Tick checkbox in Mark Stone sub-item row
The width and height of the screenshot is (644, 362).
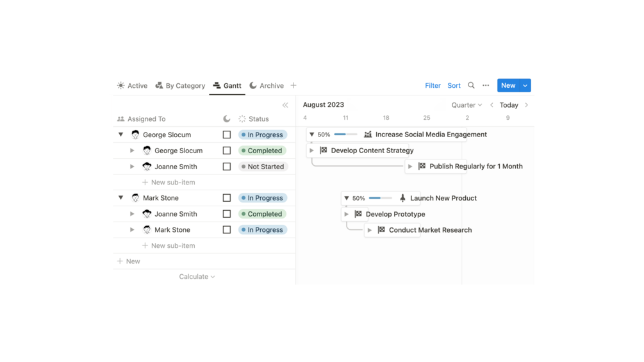227,230
